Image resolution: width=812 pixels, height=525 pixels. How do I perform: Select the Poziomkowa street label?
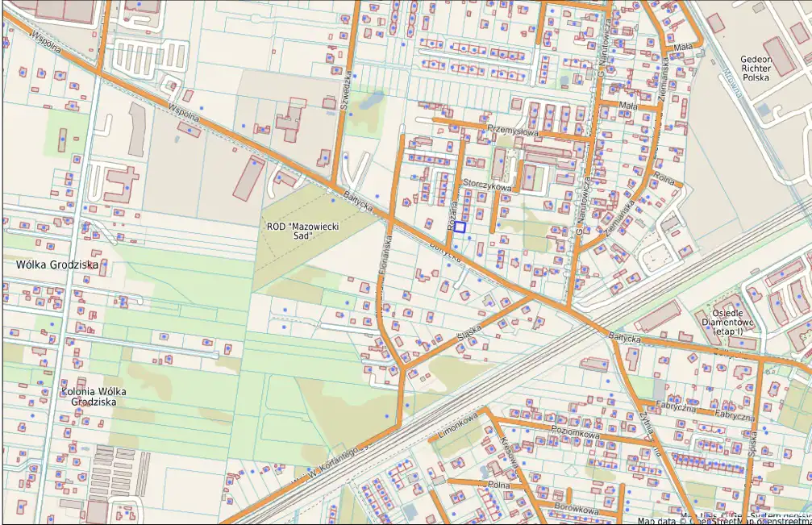click(574, 435)
